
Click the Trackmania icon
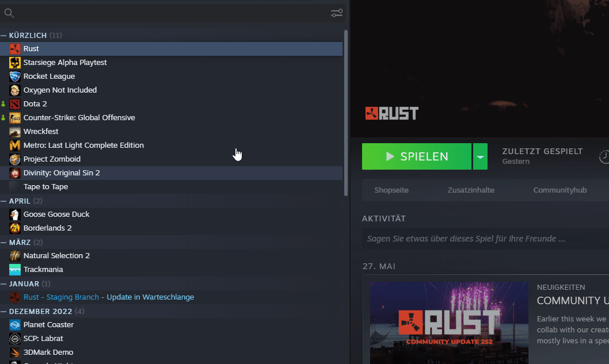15,269
